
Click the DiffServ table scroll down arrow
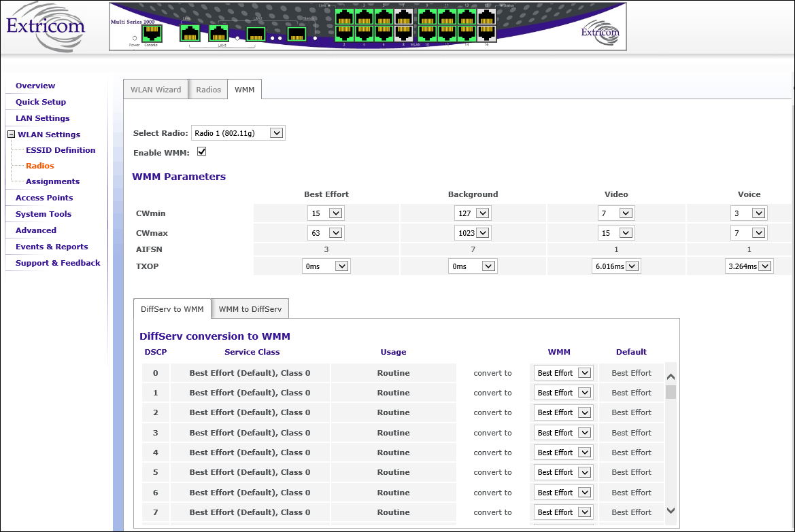pyautogui.click(x=671, y=511)
